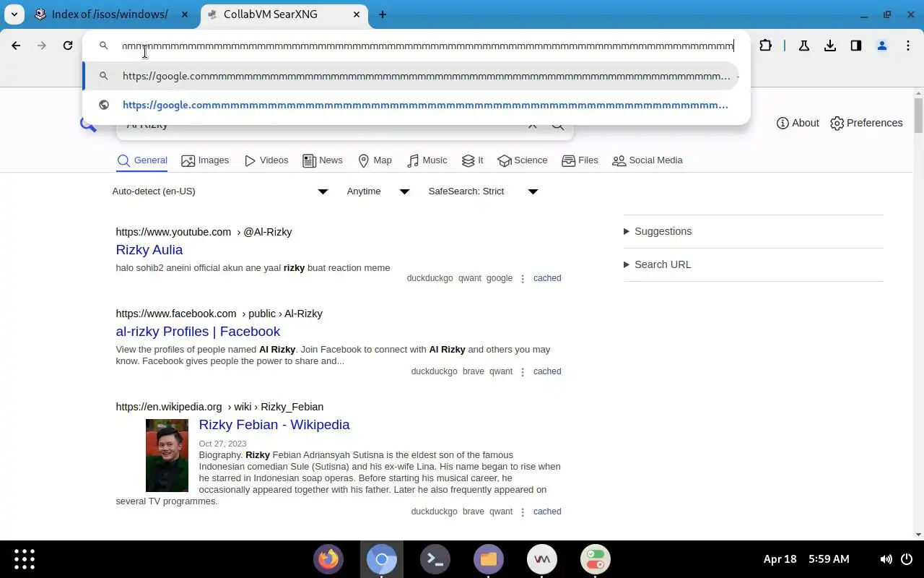Open the SafeSearch: Strict dropdown
The height and width of the screenshot is (578, 924).
click(483, 191)
